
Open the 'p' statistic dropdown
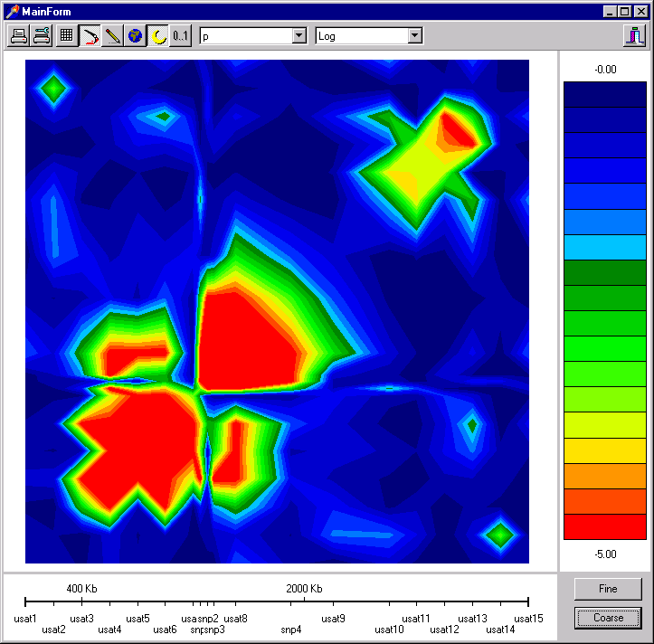pyautogui.click(x=299, y=36)
